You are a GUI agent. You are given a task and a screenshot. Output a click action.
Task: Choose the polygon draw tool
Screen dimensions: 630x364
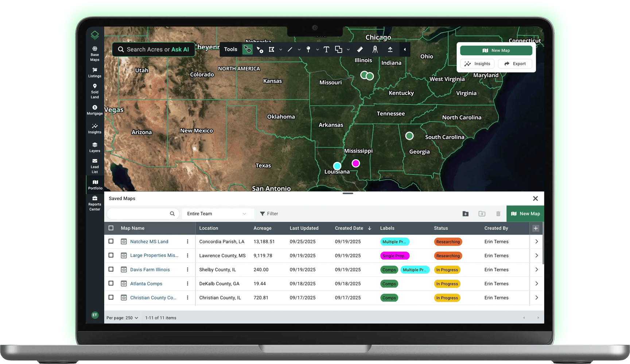click(272, 50)
